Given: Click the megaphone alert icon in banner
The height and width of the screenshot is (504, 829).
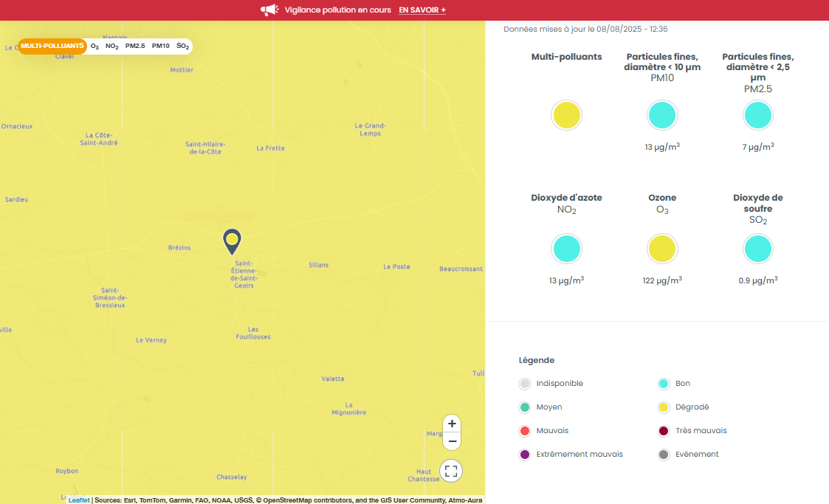Looking at the screenshot, I should [x=269, y=10].
